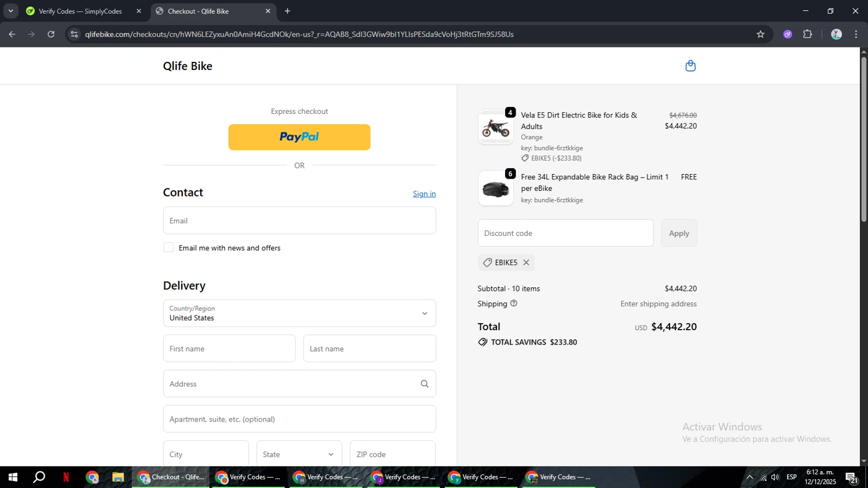Focus the Email input field
This screenshot has width=868, height=488.
[299, 220]
